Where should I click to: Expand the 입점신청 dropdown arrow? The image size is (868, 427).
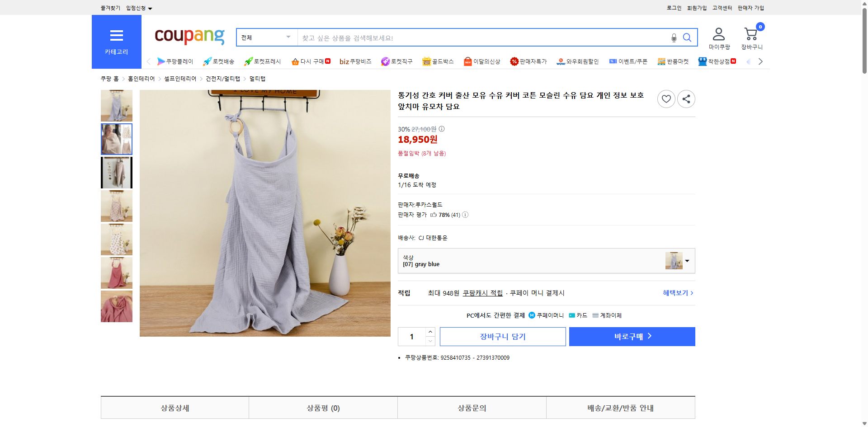pos(151,8)
